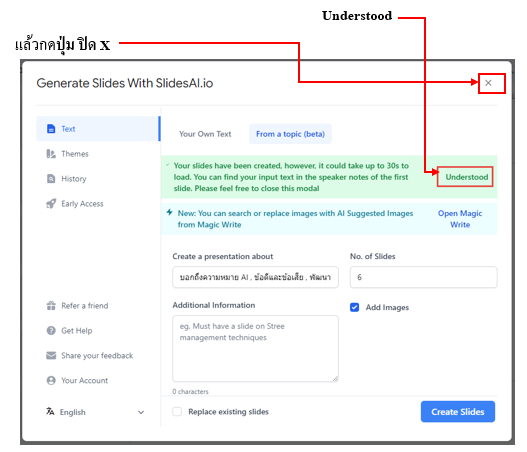Select the Refer a friend gift icon
Viewport: 527px width, 452px height.
[51, 306]
